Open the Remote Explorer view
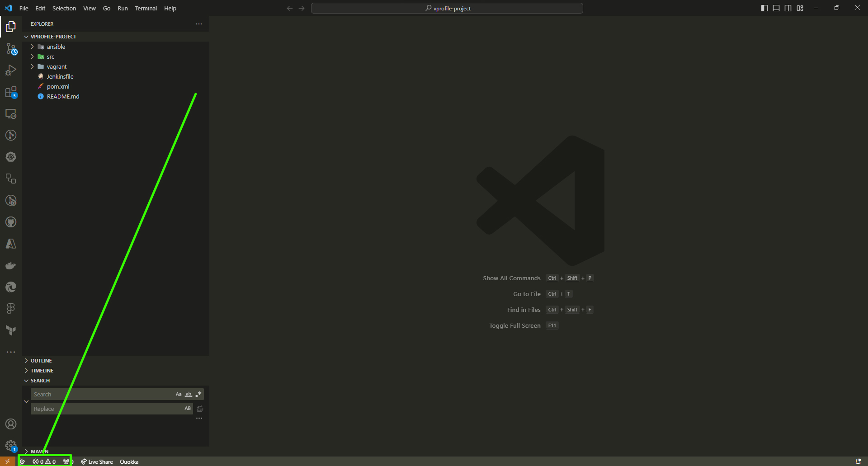This screenshot has width=868, height=466. [x=11, y=114]
